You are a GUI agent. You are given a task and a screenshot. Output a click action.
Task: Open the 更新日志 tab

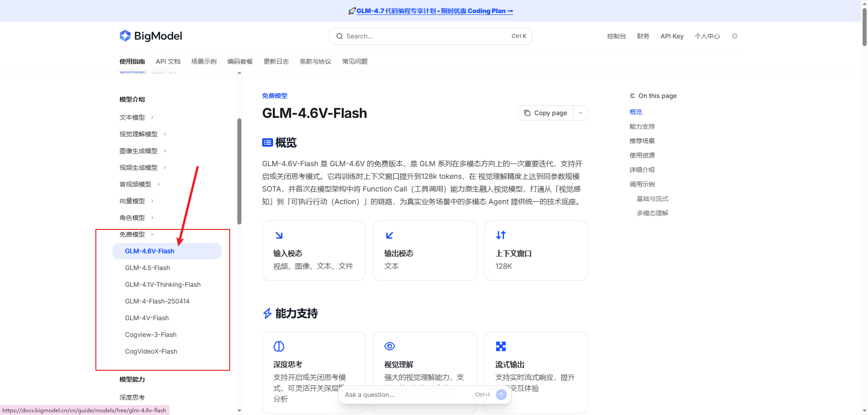[x=276, y=61]
